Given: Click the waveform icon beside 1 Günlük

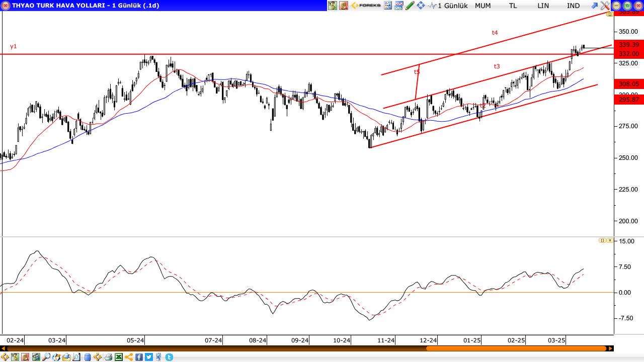Looking at the screenshot, I should 433,6.
